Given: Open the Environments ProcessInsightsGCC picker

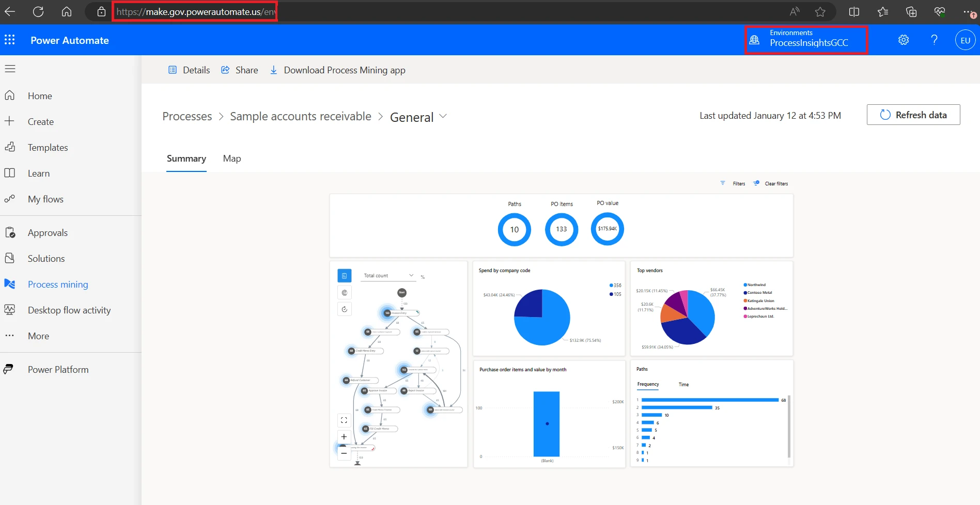Looking at the screenshot, I should click(805, 40).
